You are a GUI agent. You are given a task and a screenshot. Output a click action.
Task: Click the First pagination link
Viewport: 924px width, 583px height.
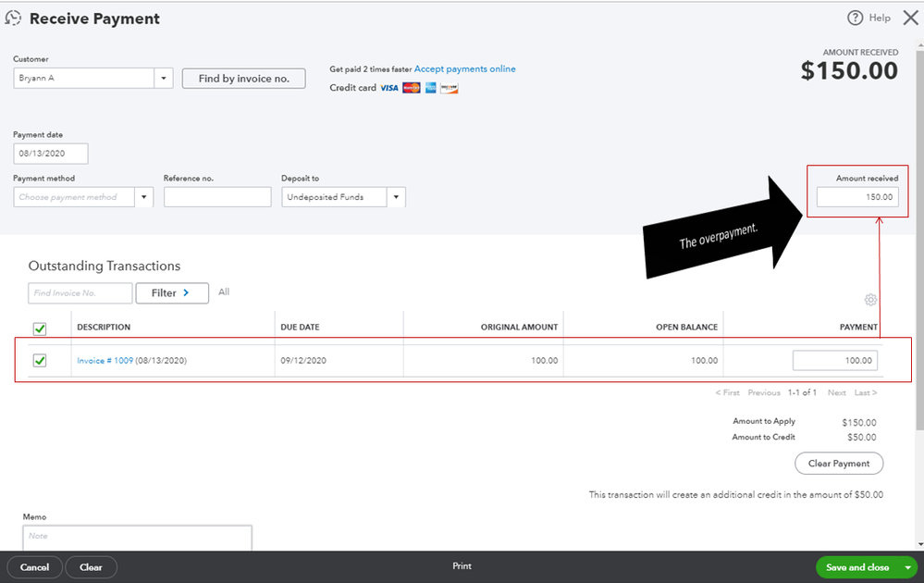[727, 392]
